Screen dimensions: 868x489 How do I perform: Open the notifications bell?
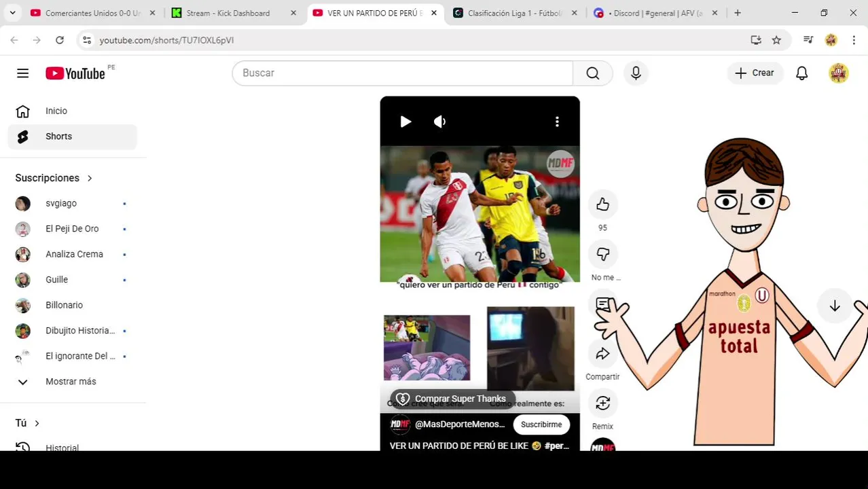(801, 73)
